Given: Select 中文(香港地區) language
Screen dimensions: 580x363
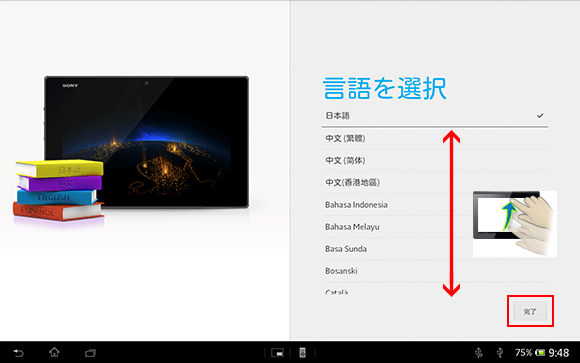Looking at the screenshot, I should click(435, 182).
